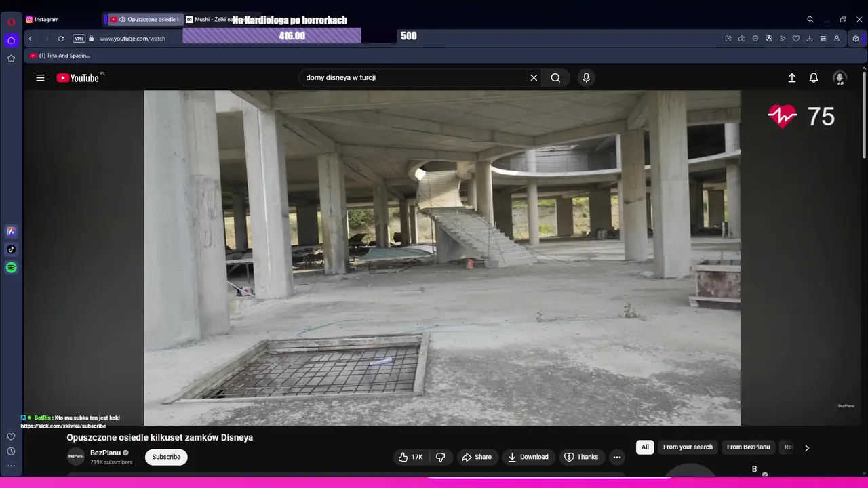This screenshot has width=868, height=488.
Task: Run YouTube search with magnifier button
Action: 555,78
